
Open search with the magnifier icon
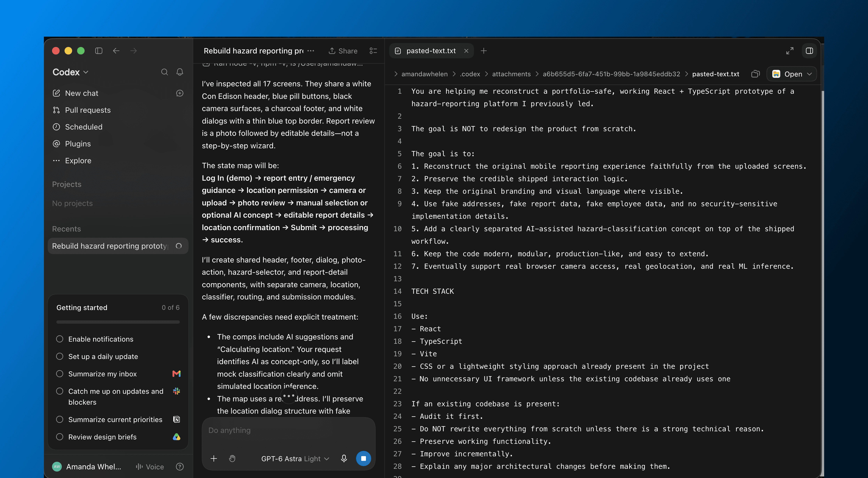click(x=164, y=72)
